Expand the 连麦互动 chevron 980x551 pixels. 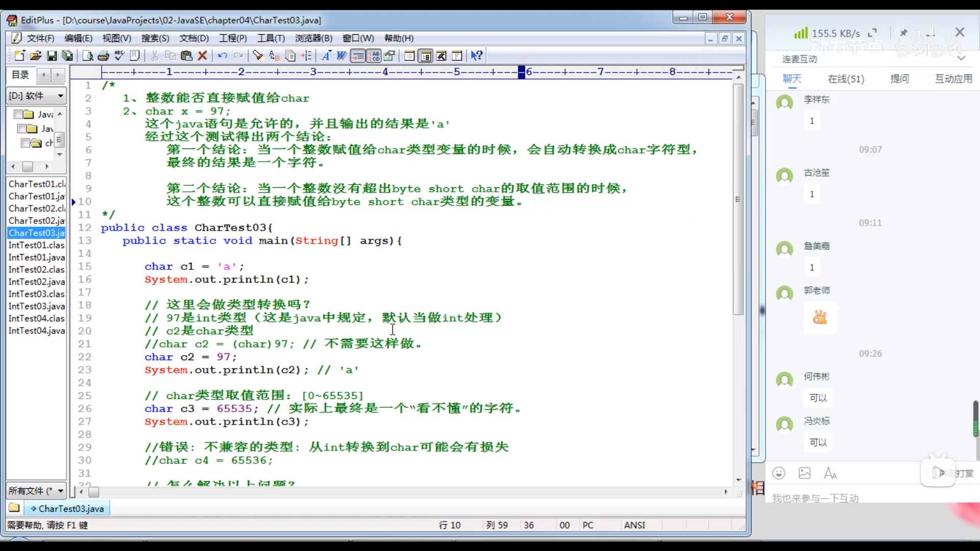coord(961,59)
